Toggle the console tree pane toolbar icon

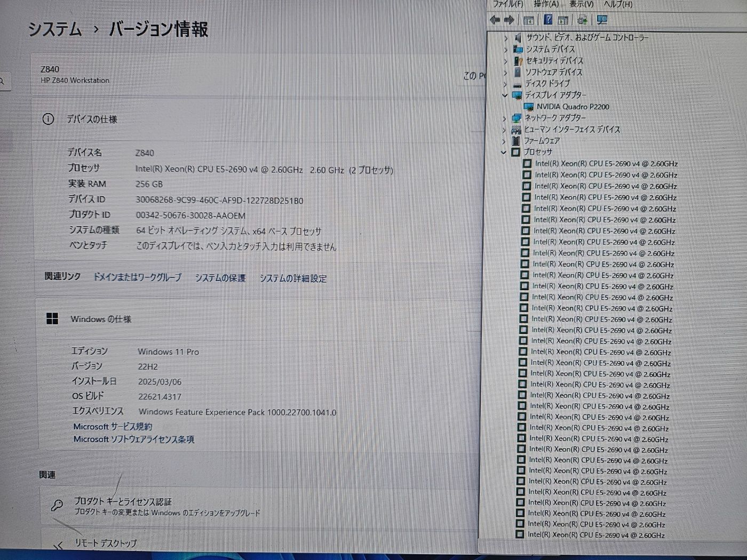pos(529,20)
